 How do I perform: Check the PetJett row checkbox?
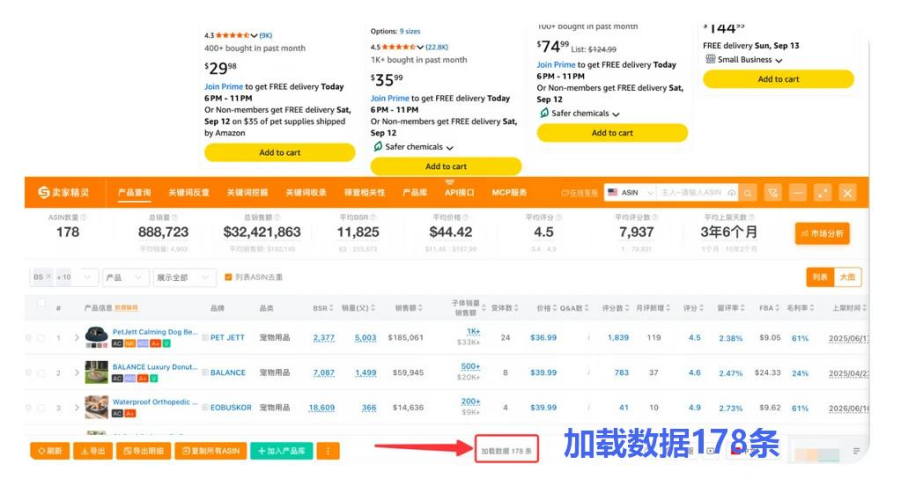(x=41, y=338)
